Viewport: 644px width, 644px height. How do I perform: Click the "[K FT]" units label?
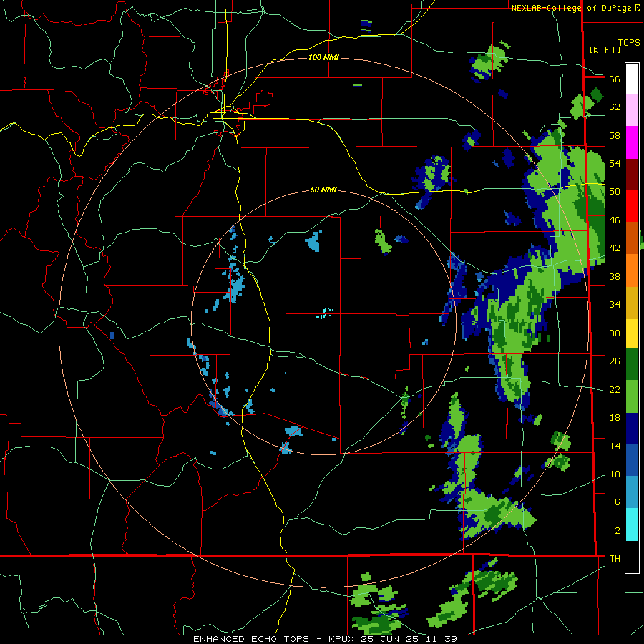pyautogui.click(x=605, y=49)
